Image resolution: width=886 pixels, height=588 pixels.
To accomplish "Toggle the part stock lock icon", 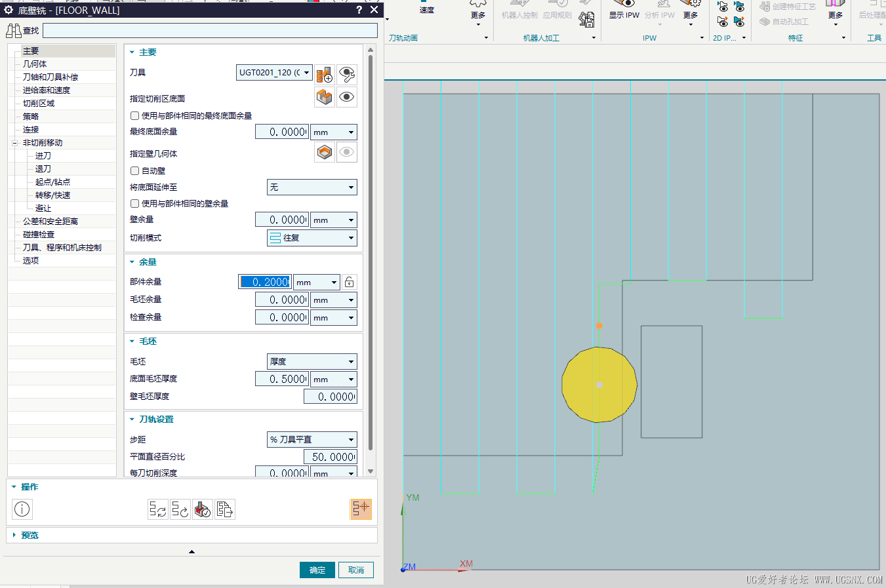I will coord(350,282).
